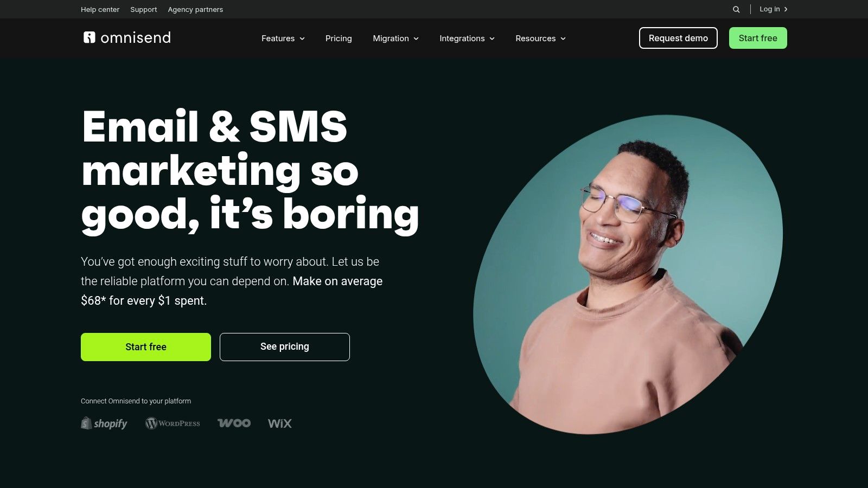Click the search magnifier icon

pyautogui.click(x=736, y=9)
